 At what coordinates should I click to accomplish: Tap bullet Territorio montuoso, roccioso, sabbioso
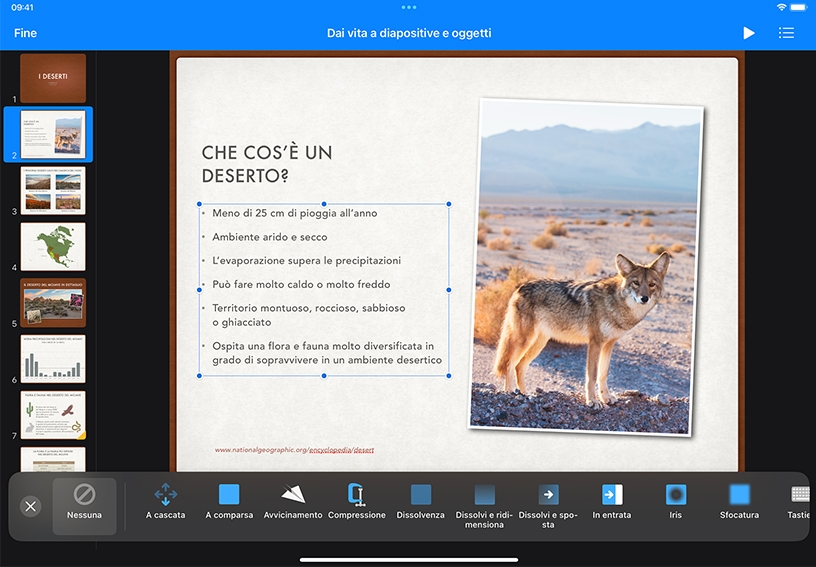click(x=309, y=315)
